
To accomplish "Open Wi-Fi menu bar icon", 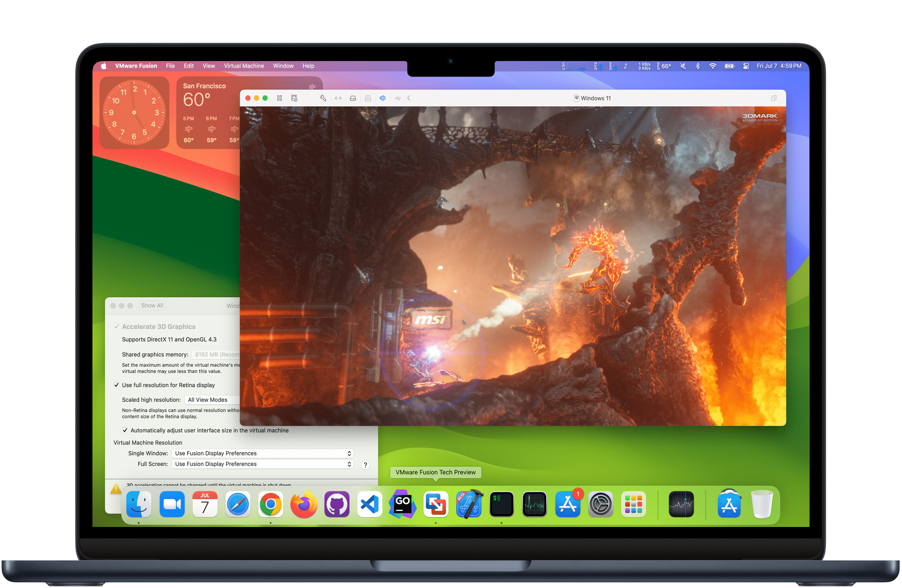I will (x=713, y=66).
